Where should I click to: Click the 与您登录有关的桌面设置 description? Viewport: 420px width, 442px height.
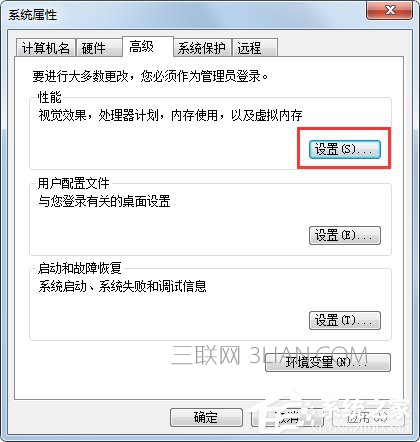(104, 201)
